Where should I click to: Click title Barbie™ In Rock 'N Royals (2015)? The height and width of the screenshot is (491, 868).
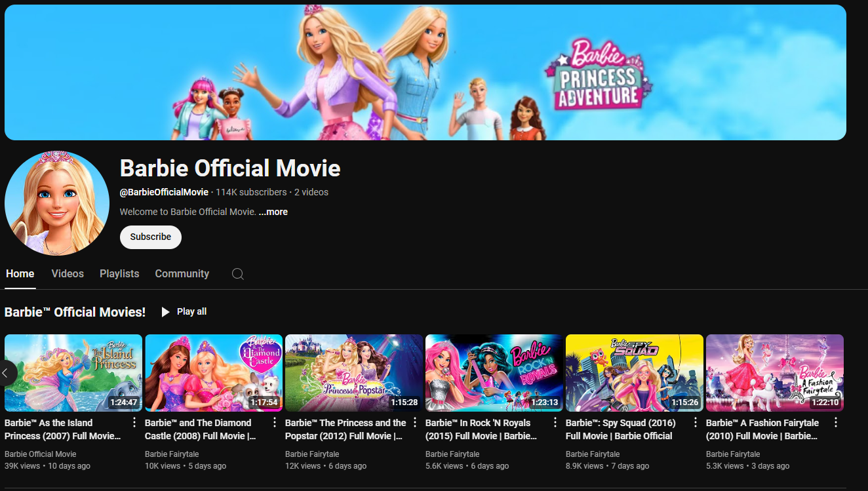[481, 429]
